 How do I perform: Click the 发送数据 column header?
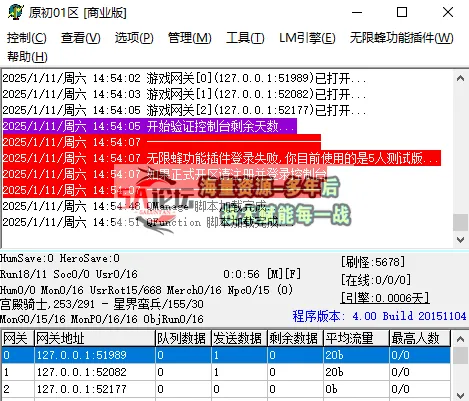tap(239, 338)
